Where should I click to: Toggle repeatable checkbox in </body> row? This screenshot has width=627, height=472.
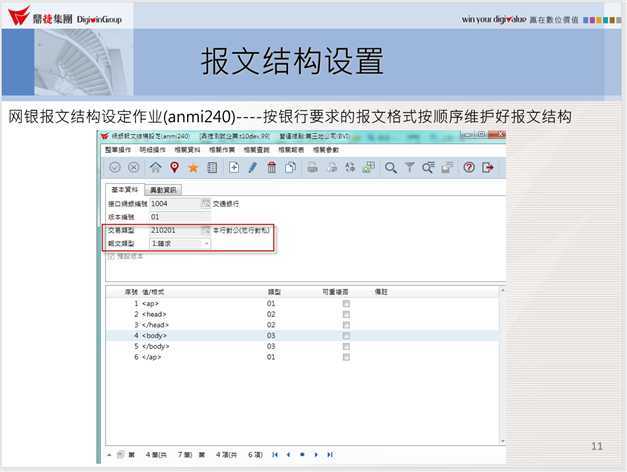(x=346, y=346)
